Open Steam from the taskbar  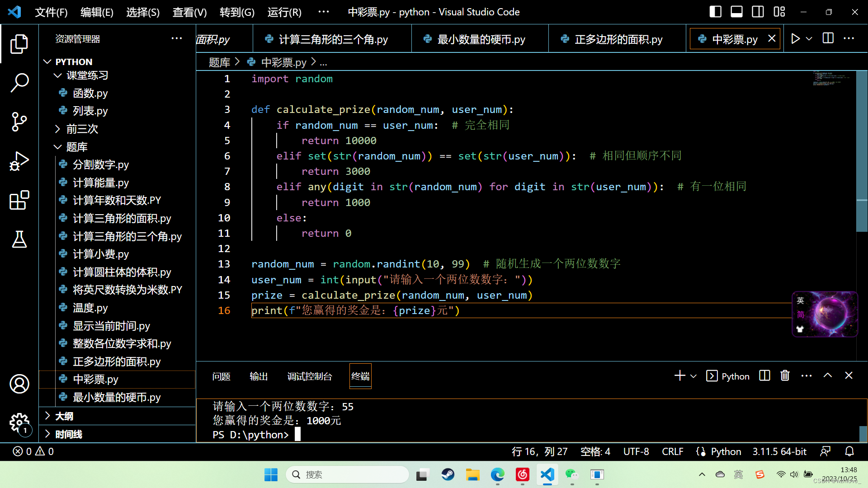coord(448,474)
